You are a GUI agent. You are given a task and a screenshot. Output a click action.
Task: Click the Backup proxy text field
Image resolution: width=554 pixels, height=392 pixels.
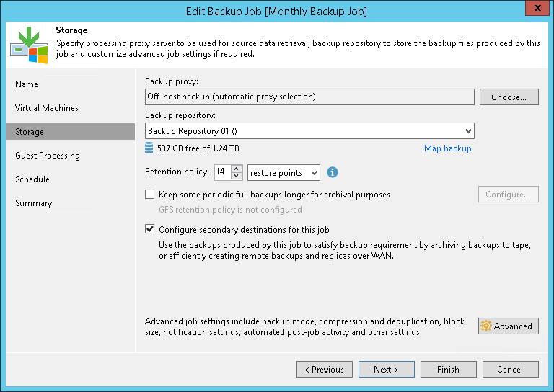pyautogui.click(x=309, y=97)
